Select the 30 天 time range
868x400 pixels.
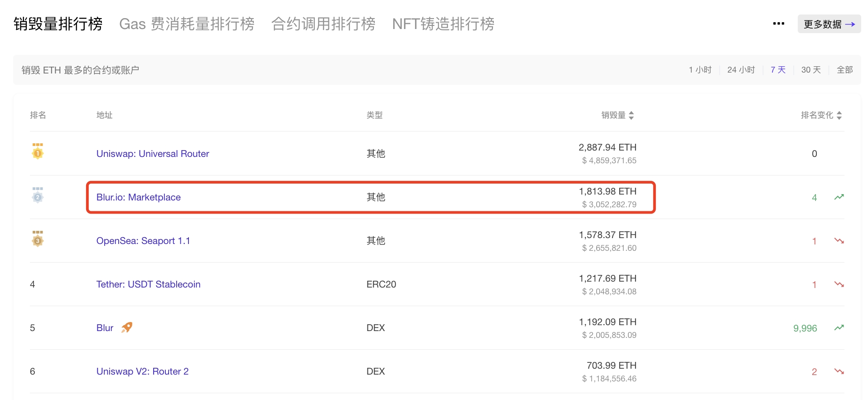click(811, 70)
